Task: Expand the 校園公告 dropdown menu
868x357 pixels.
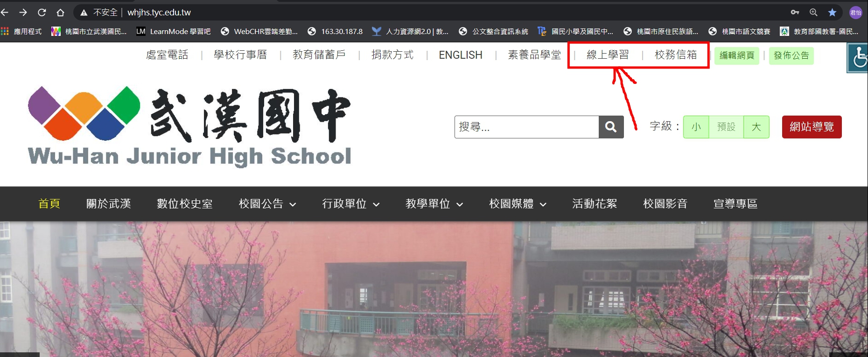Action: tap(267, 204)
